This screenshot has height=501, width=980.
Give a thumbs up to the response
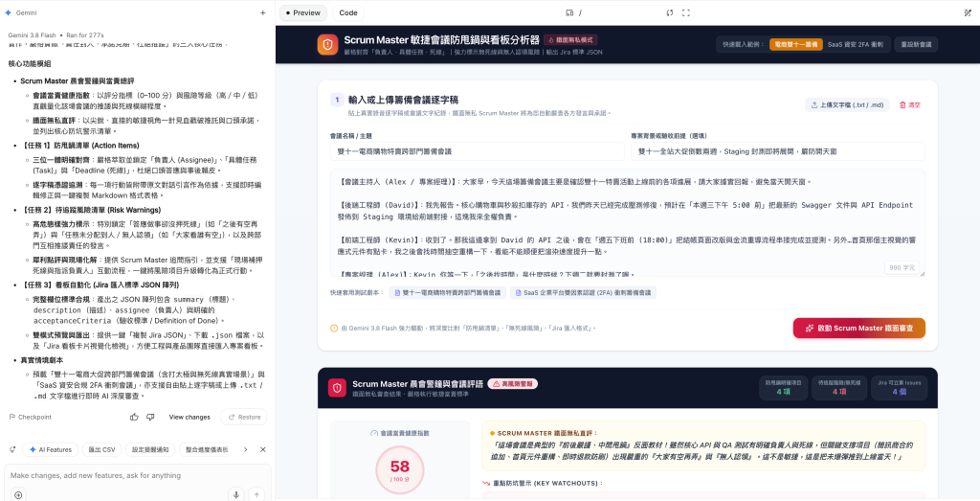point(134,417)
